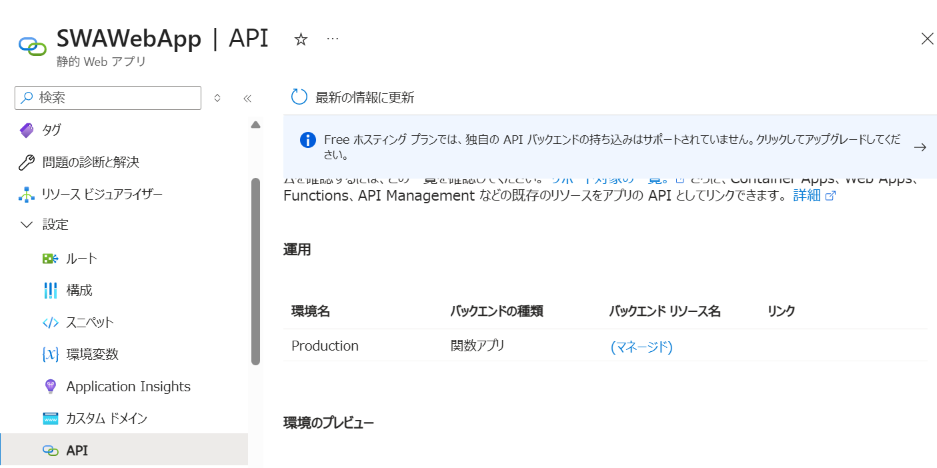Open Application Insights settings
Viewport: 937px width, 468px height.
(x=128, y=386)
